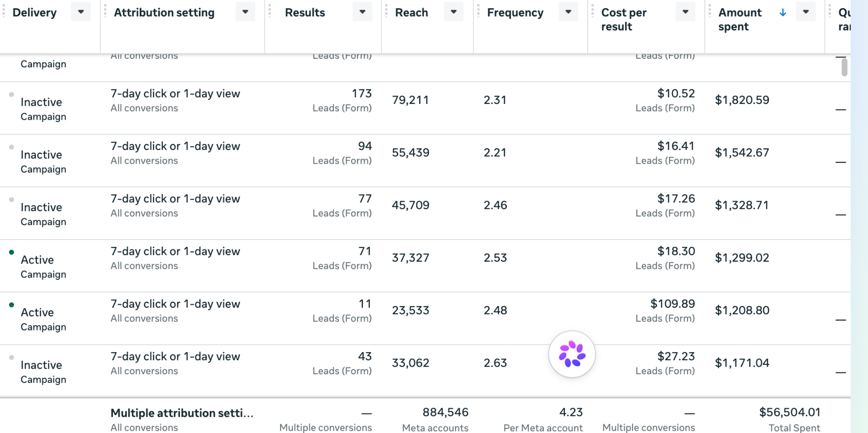
Task: Open the Delivery column dropdown menu
Action: pyautogui.click(x=81, y=12)
